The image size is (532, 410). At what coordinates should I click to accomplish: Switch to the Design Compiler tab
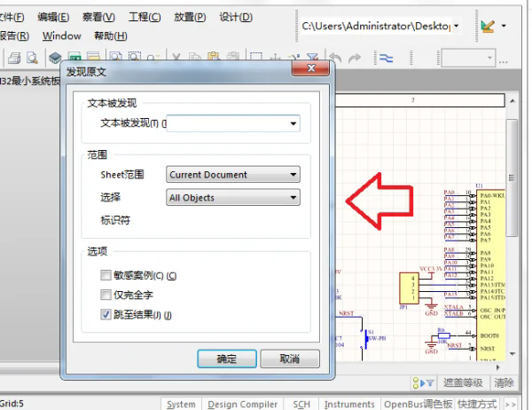point(243,404)
